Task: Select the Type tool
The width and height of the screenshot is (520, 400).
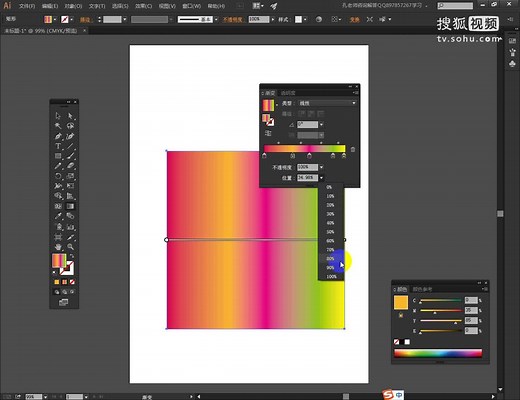Action: pos(58,146)
